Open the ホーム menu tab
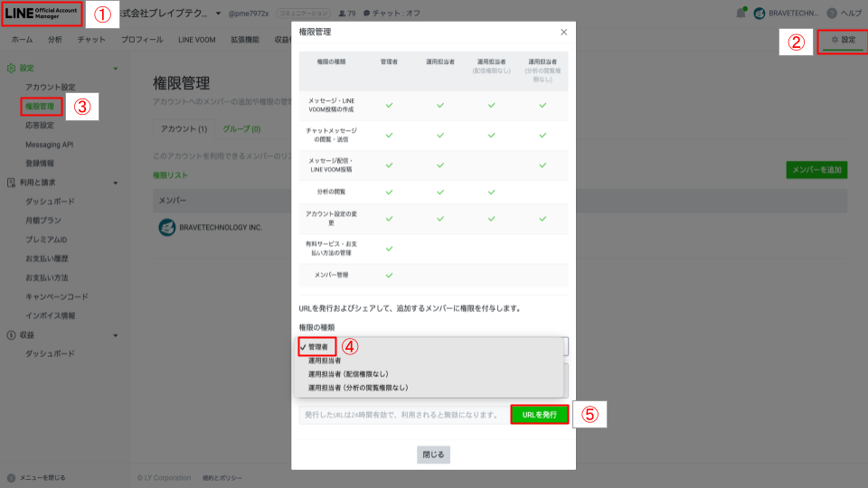The width and height of the screenshot is (868, 488). [22, 40]
